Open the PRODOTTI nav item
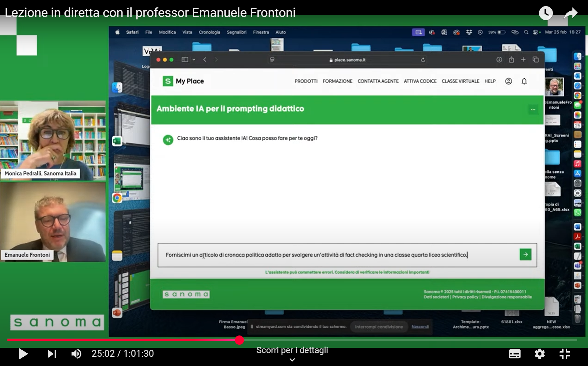This screenshot has width=588, height=366. (306, 81)
